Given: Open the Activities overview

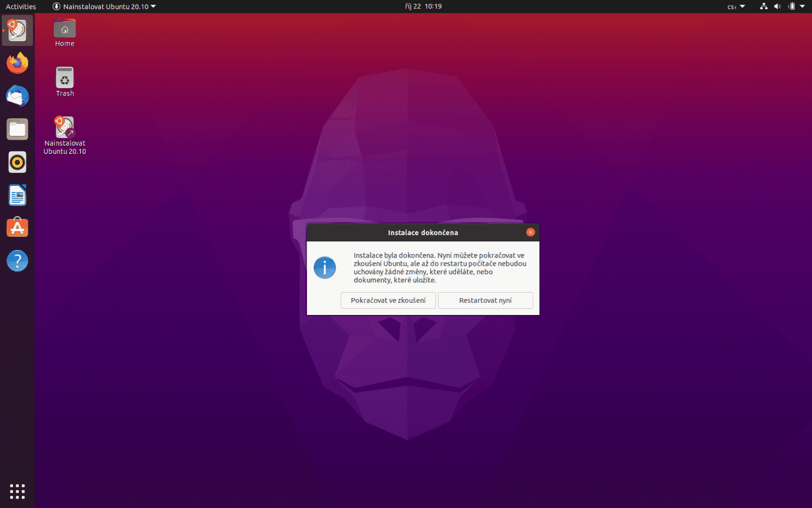Looking at the screenshot, I should click(20, 7).
